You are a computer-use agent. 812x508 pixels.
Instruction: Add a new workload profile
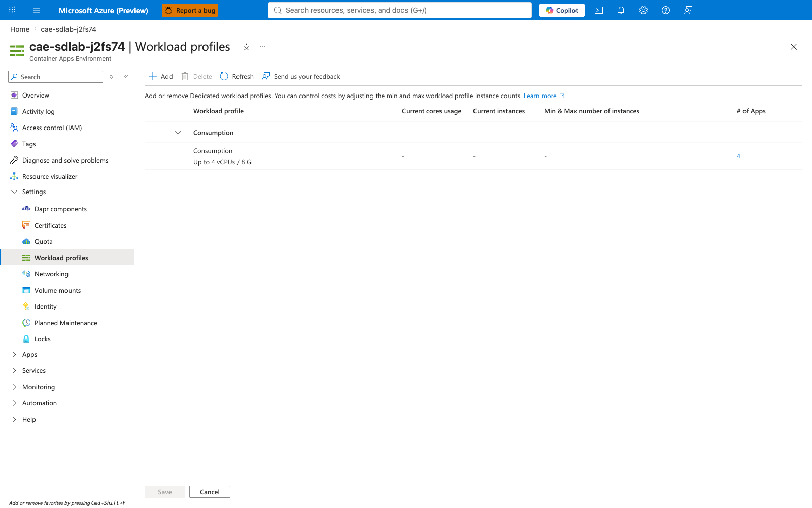point(160,76)
